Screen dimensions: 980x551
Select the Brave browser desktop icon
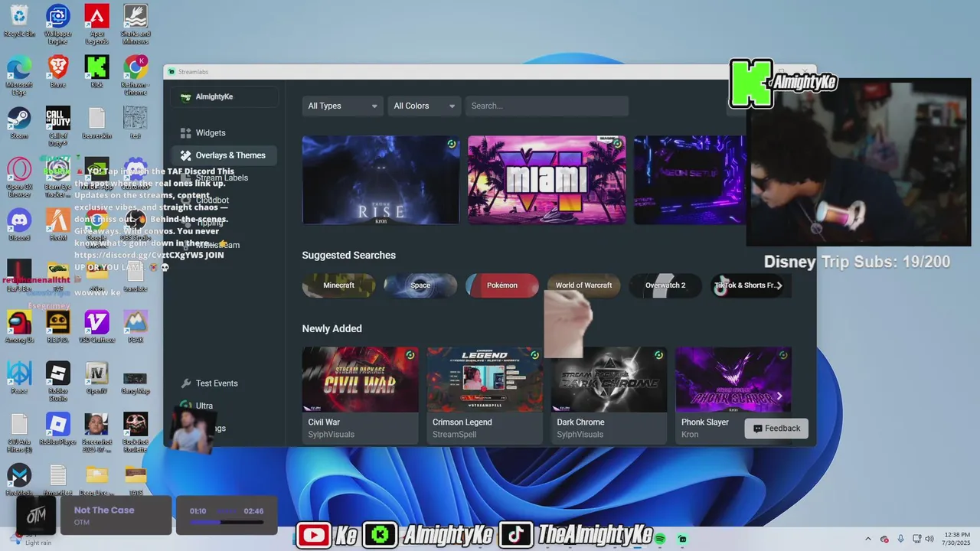[58, 72]
